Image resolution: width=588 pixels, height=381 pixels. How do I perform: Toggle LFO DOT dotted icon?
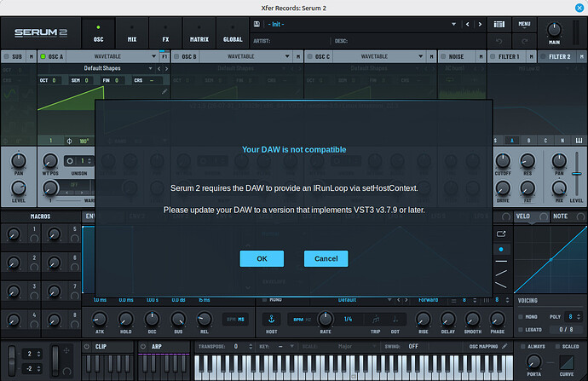[395, 319]
